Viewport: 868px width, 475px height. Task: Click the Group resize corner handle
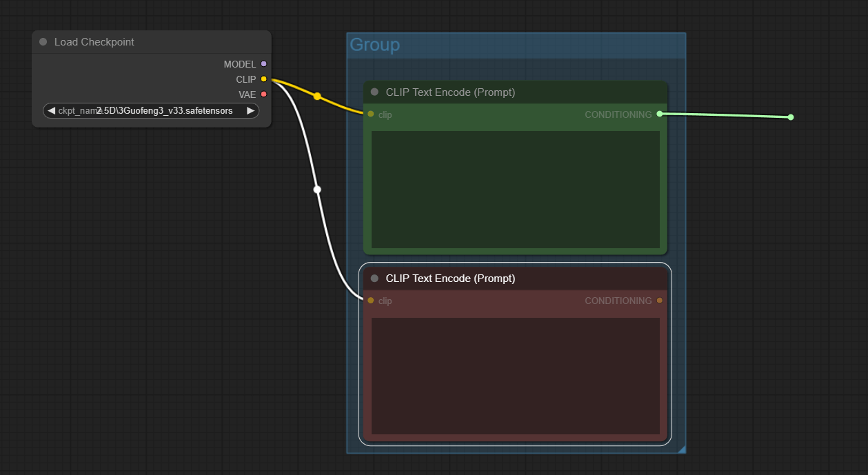coord(682,449)
